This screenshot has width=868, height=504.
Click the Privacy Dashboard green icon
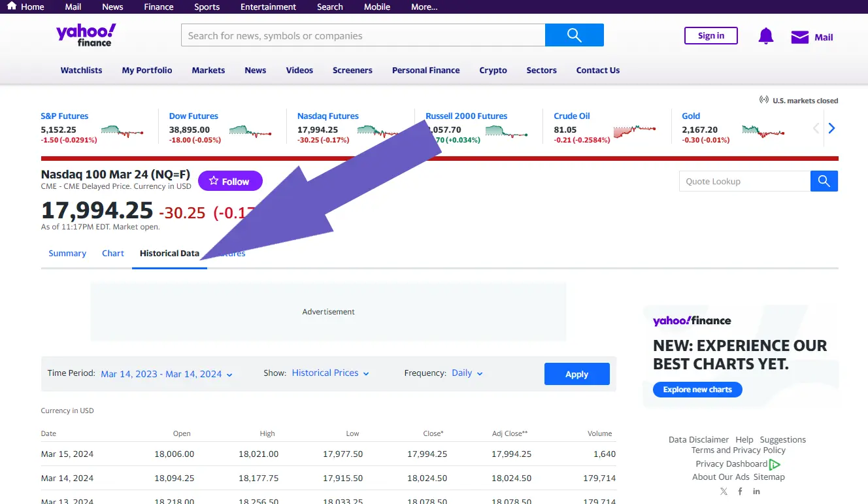click(775, 464)
